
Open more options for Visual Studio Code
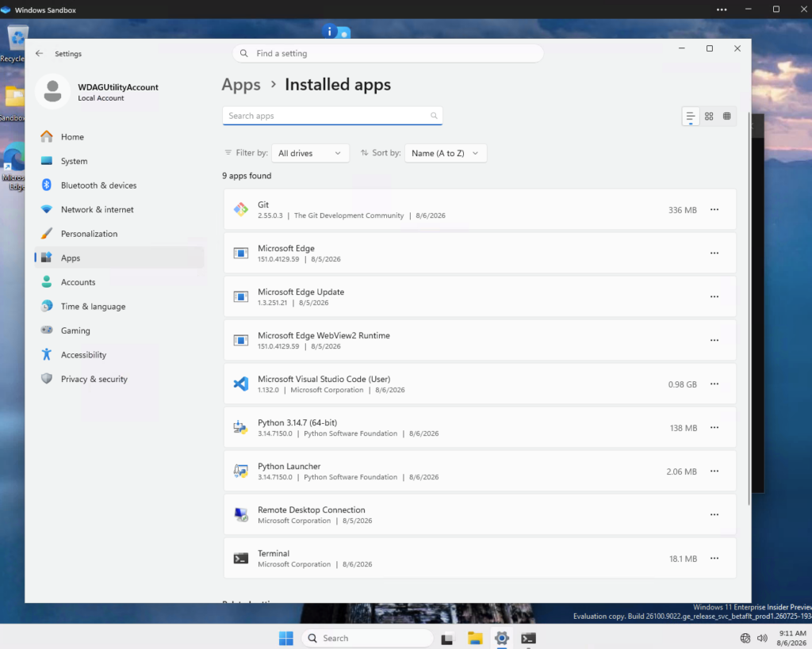click(x=714, y=384)
